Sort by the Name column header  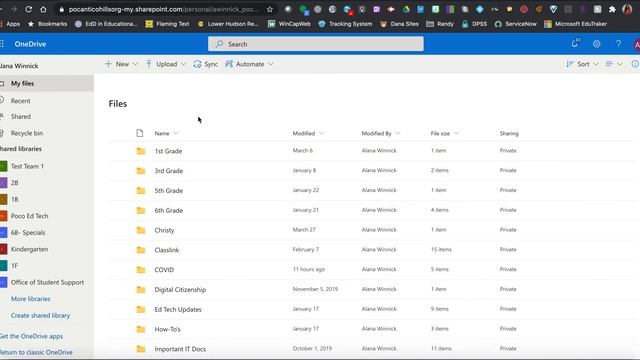162,133
